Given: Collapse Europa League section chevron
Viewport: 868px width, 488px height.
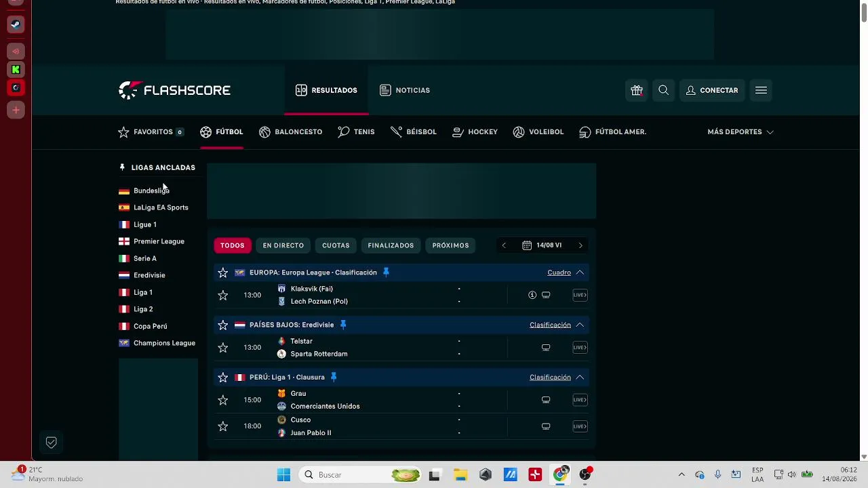Looking at the screenshot, I should [x=580, y=272].
